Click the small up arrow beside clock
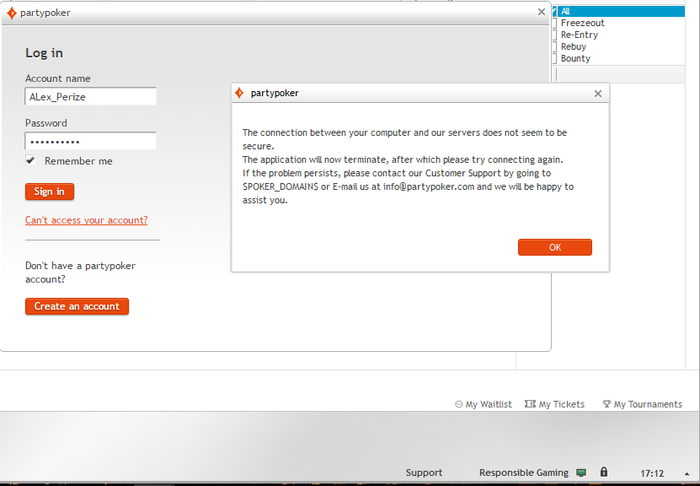 (687, 474)
